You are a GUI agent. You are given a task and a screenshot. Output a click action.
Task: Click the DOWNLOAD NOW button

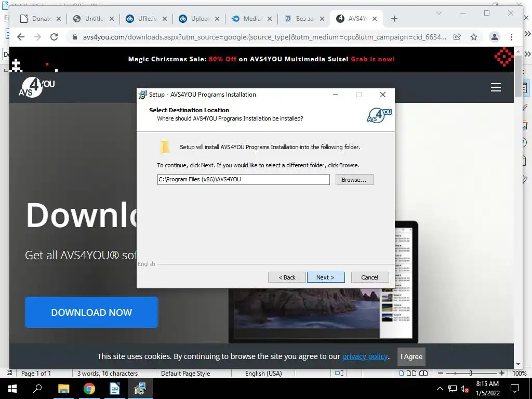(x=91, y=312)
